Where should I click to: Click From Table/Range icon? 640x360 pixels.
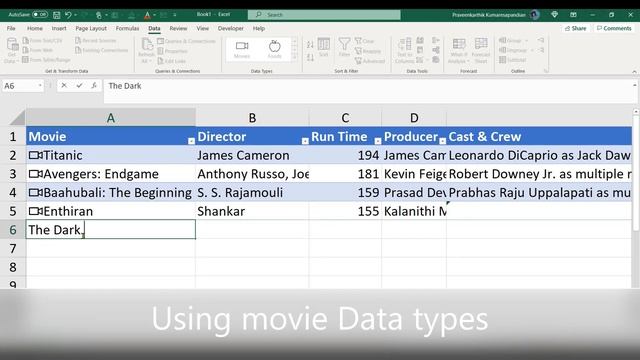[26, 60]
